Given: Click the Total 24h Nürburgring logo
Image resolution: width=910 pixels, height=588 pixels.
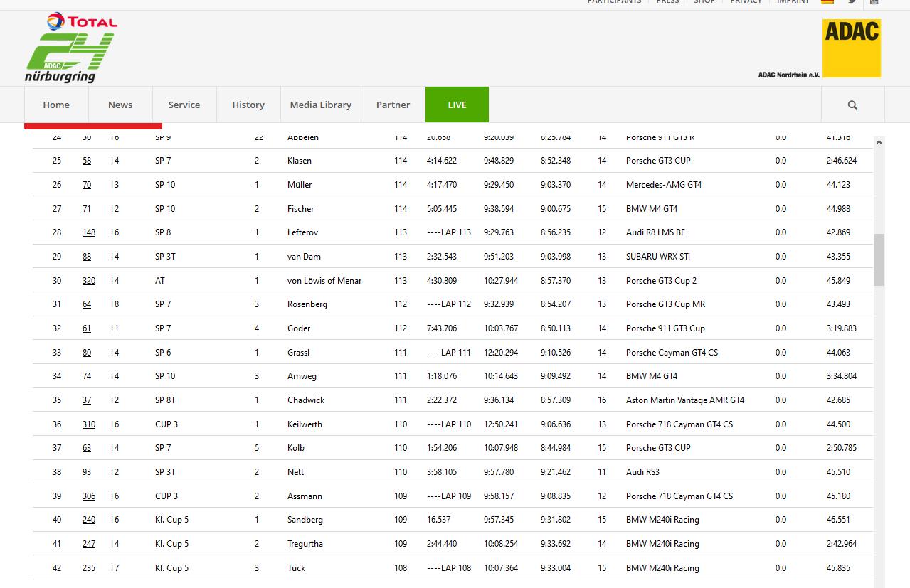Looking at the screenshot, I should (70, 48).
